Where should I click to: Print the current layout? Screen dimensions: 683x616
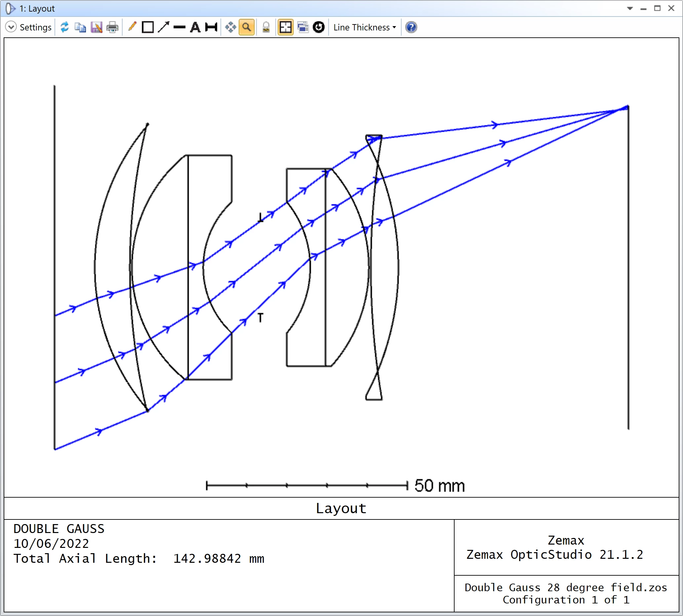point(112,27)
